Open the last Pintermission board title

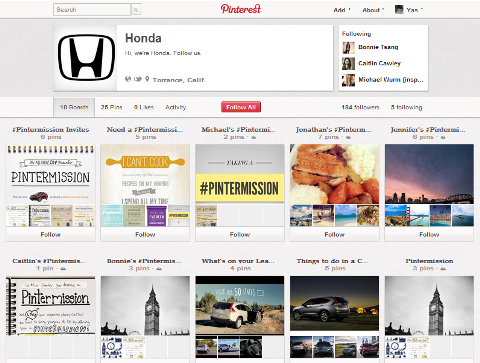pyautogui.click(x=429, y=261)
